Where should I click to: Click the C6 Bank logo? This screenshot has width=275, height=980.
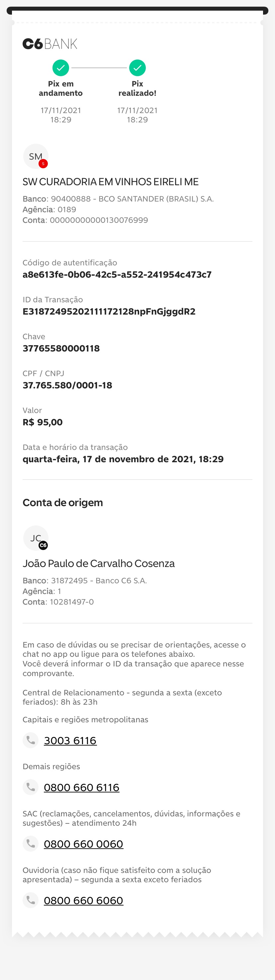coord(50,44)
